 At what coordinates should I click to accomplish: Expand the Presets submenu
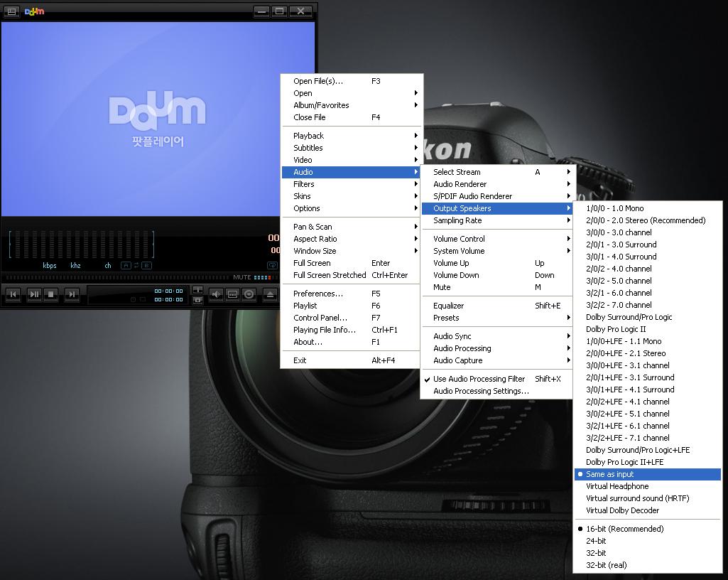pyautogui.click(x=496, y=318)
